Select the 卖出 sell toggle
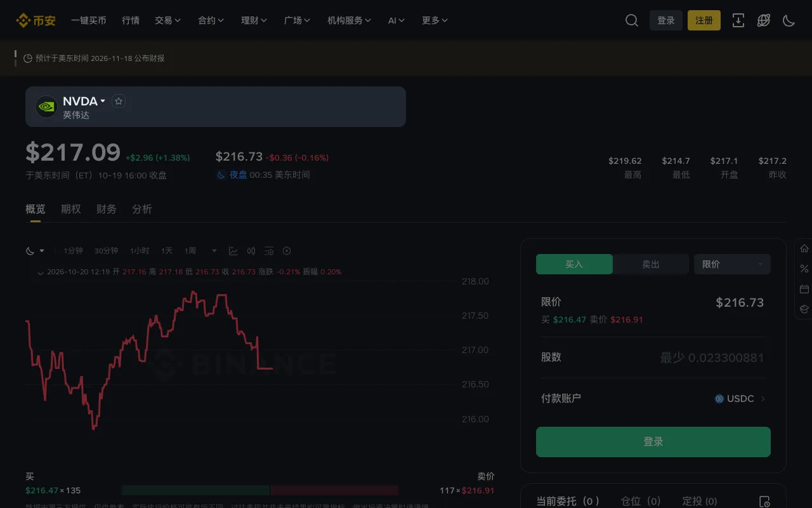The width and height of the screenshot is (812, 508). click(x=651, y=264)
